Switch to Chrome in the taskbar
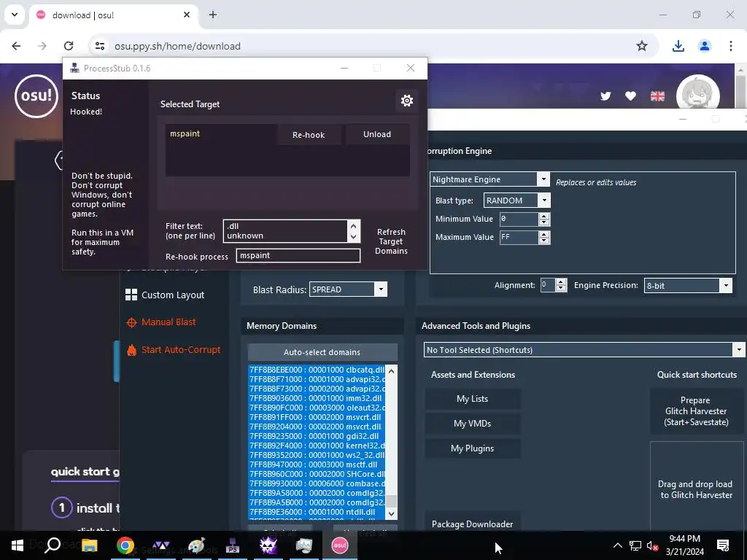This screenshot has width=747, height=560. (x=125, y=545)
